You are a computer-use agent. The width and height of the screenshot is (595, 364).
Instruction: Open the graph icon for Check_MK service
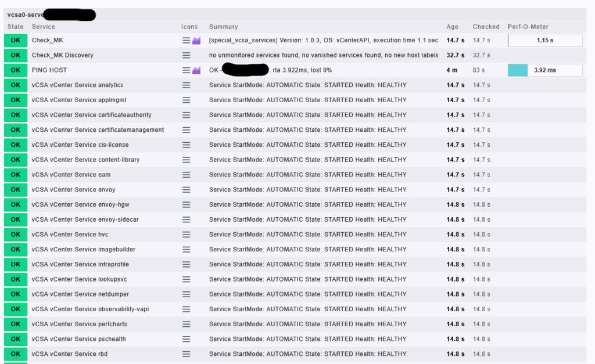click(x=196, y=40)
